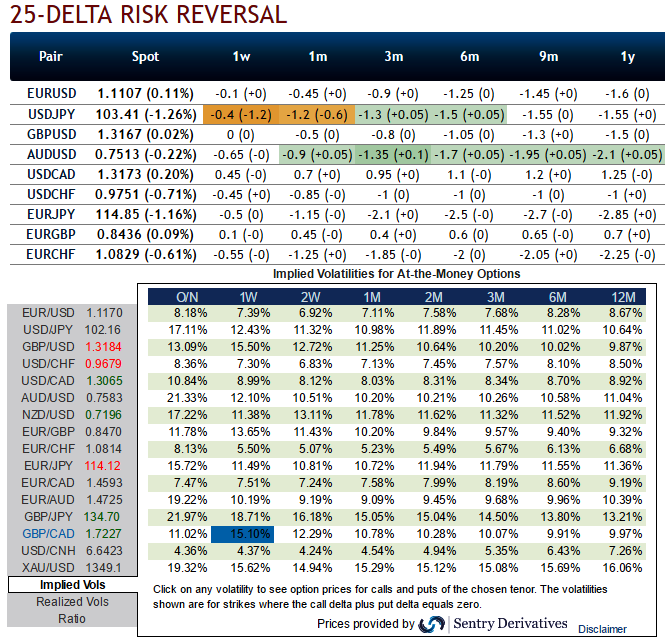Click the XAU/USD pair label

48,568
